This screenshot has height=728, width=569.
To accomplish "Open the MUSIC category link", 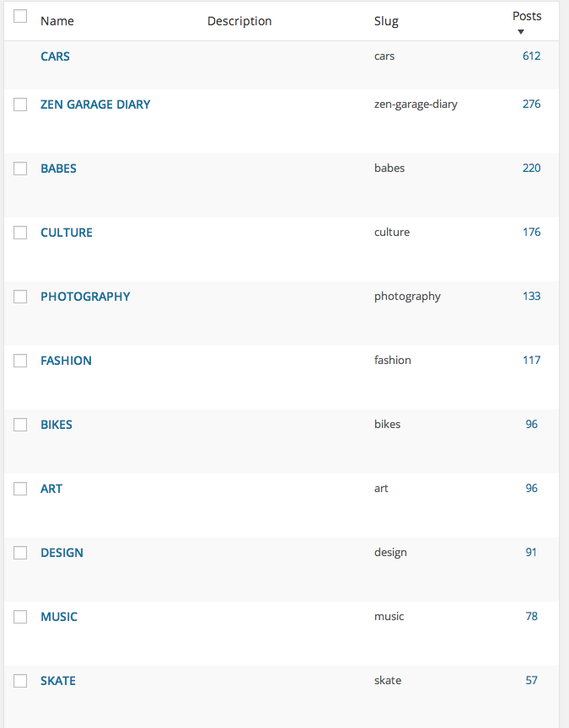I will coord(59,617).
